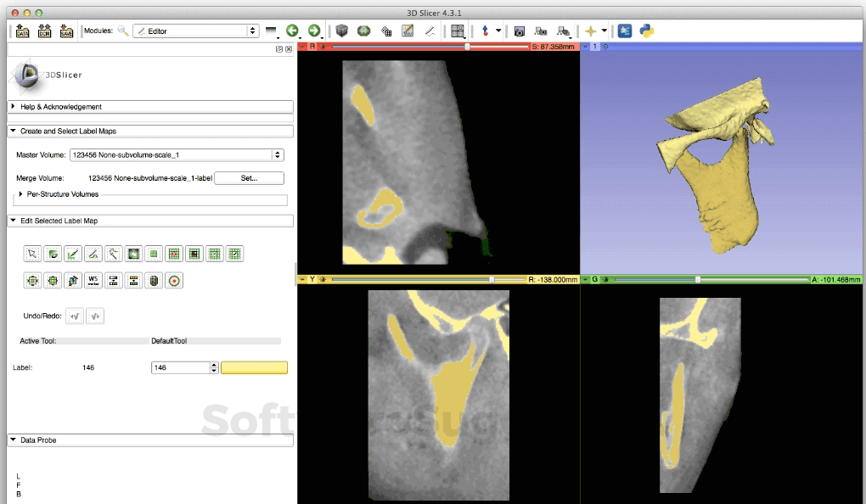
Task: Select the Paint effect tool
Action: (73, 253)
